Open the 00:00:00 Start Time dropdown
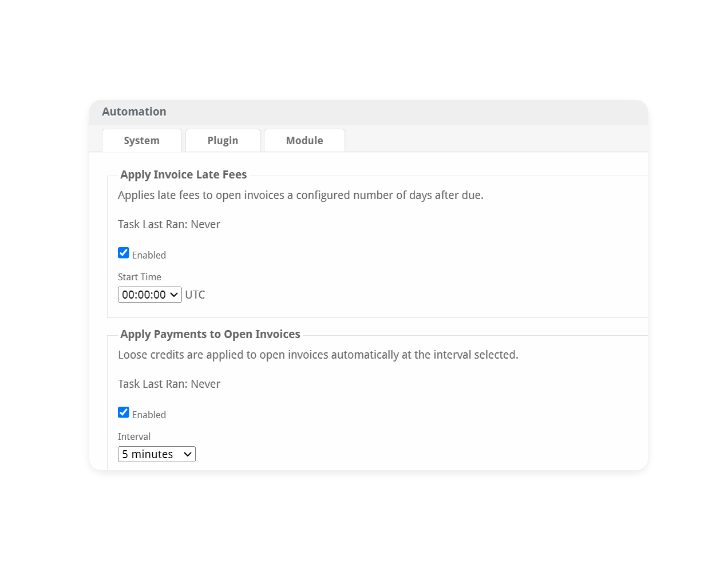Screen dimensions: 728x572 150,295
